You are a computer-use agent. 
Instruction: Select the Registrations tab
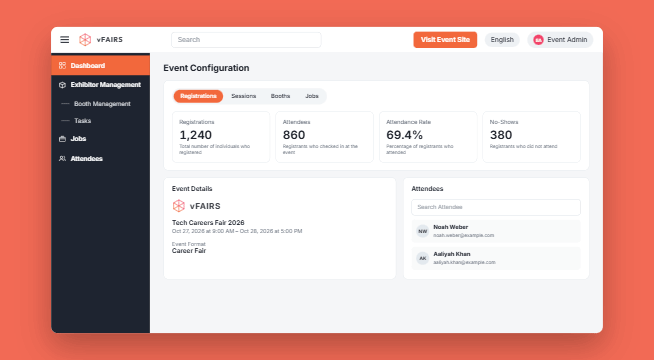pyautogui.click(x=198, y=96)
